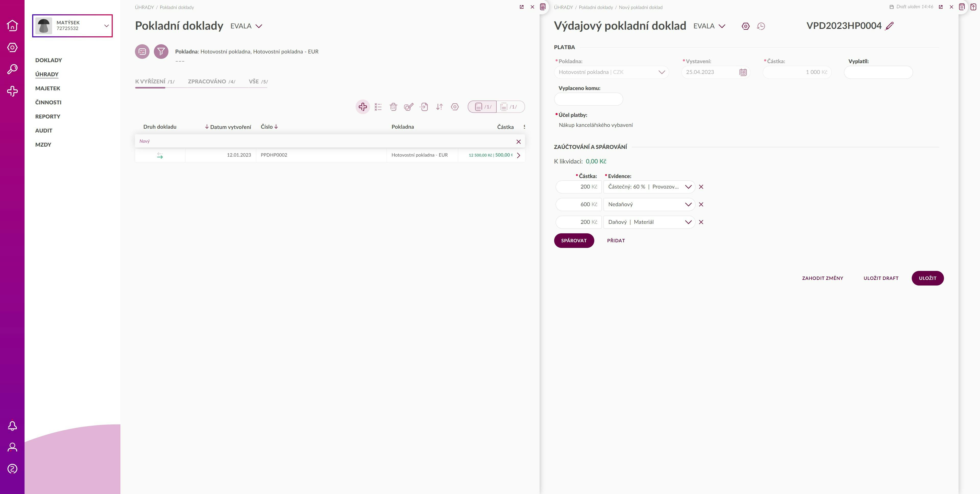This screenshot has width=980, height=494.
Task: Open ČINNOSTI menu section
Action: point(48,102)
